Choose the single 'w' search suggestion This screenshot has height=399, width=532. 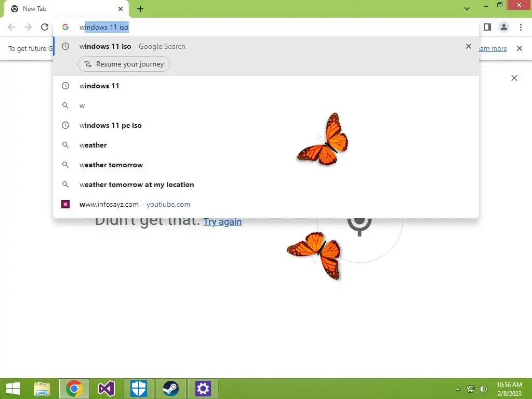click(266, 105)
